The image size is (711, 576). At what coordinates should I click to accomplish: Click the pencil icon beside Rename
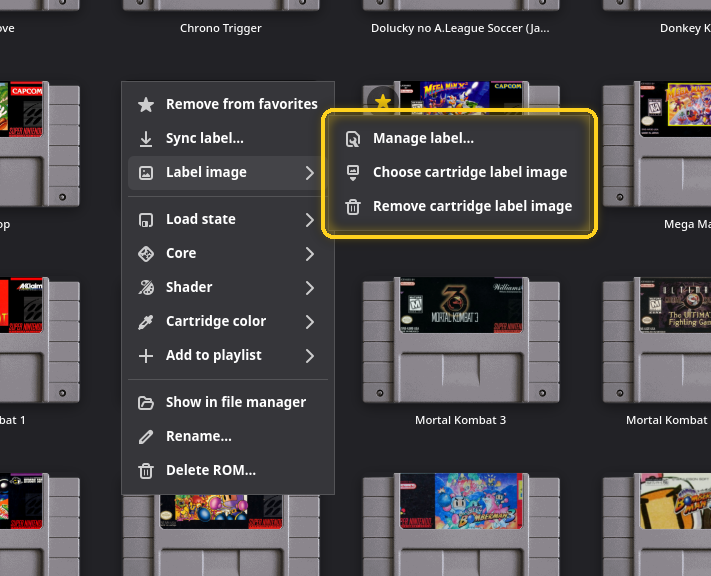click(146, 437)
